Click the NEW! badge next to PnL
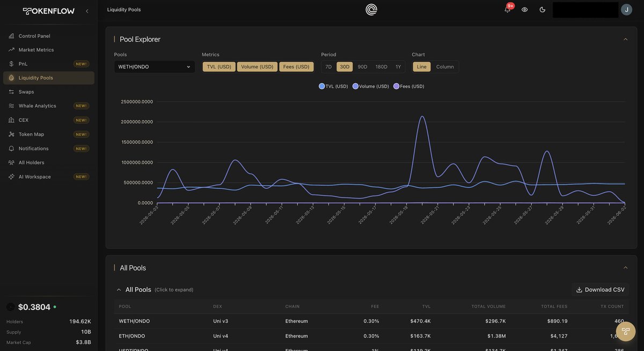644x351 pixels. [81, 64]
